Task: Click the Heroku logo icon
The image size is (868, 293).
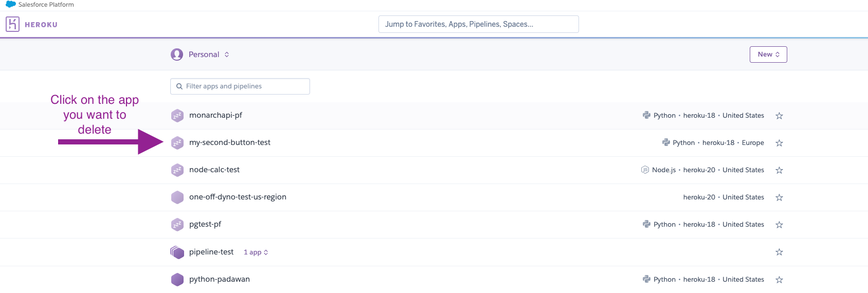Action: pos(12,24)
